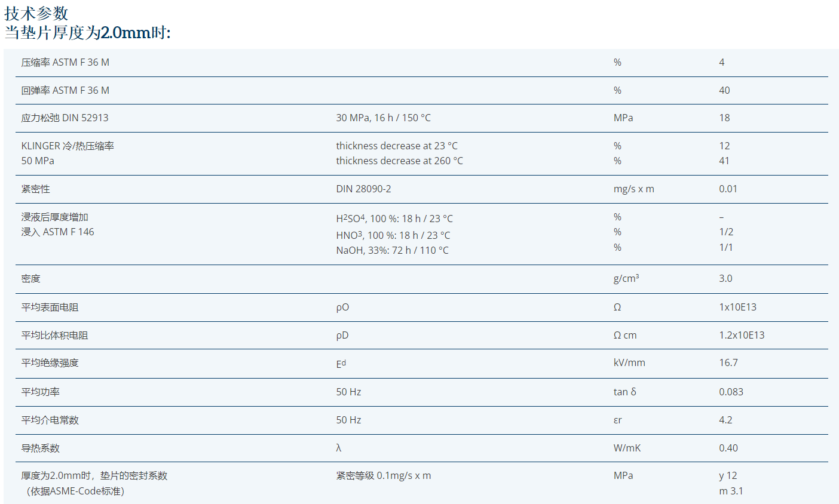Select the 压缩率 ASTM F 36 M label
This screenshot has width=839, height=504.
coord(65,62)
